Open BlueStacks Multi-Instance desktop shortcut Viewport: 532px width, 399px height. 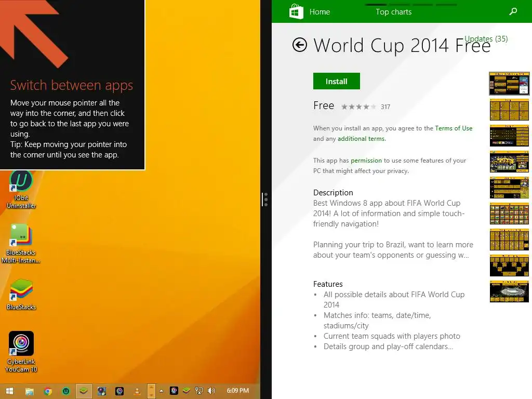pyautogui.click(x=21, y=243)
